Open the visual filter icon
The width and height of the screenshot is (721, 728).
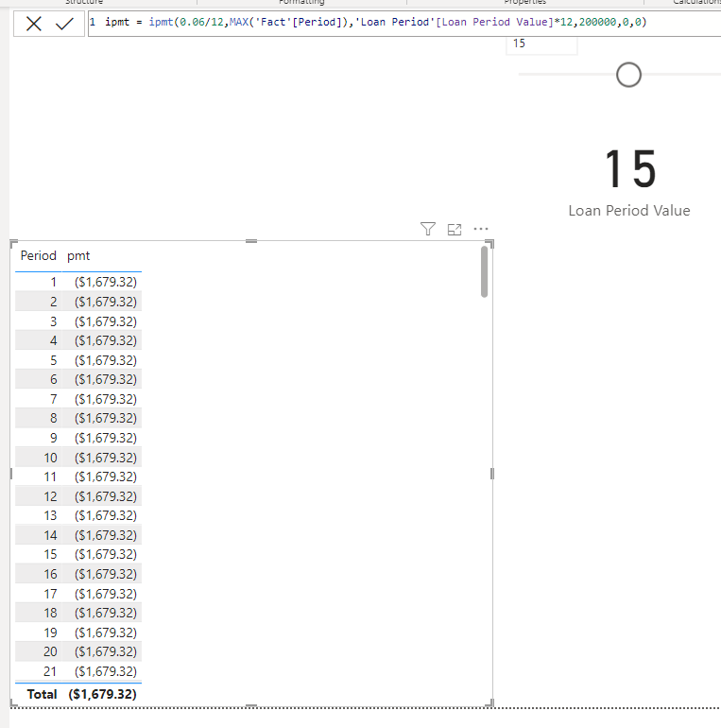click(x=428, y=229)
